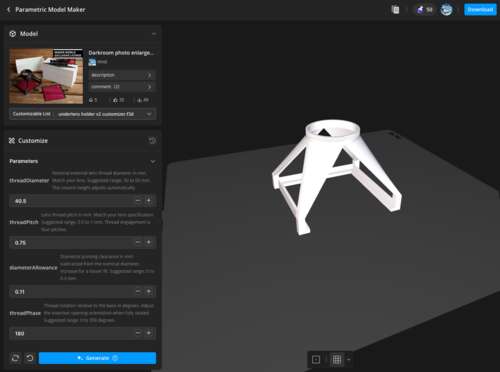
Task: Click the refresh icon beside Generate
Action: pos(15,358)
